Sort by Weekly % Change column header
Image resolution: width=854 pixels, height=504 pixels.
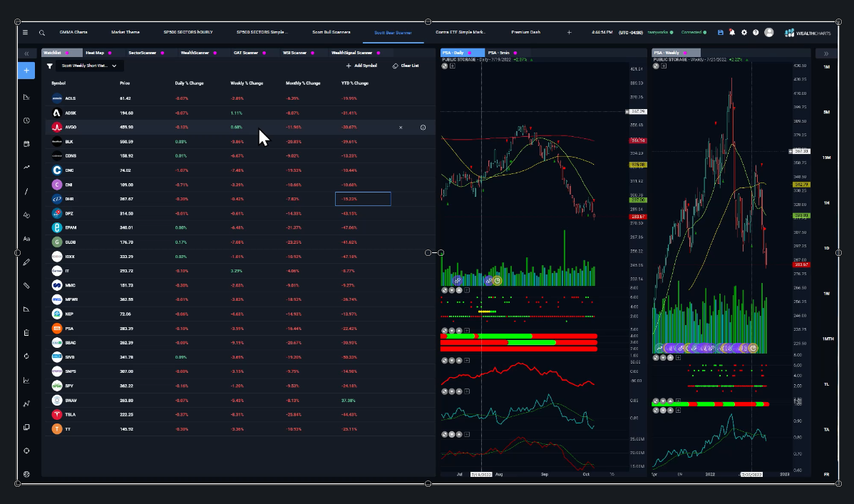pos(247,83)
